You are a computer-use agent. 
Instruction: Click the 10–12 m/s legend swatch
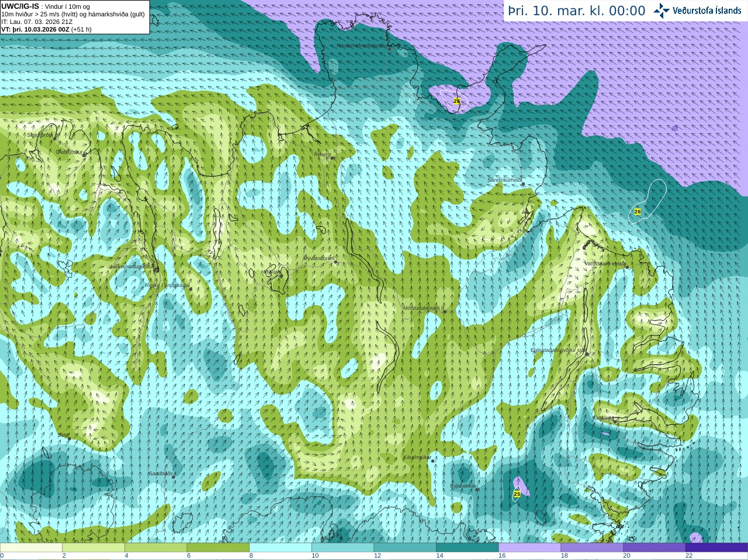(x=342, y=548)
